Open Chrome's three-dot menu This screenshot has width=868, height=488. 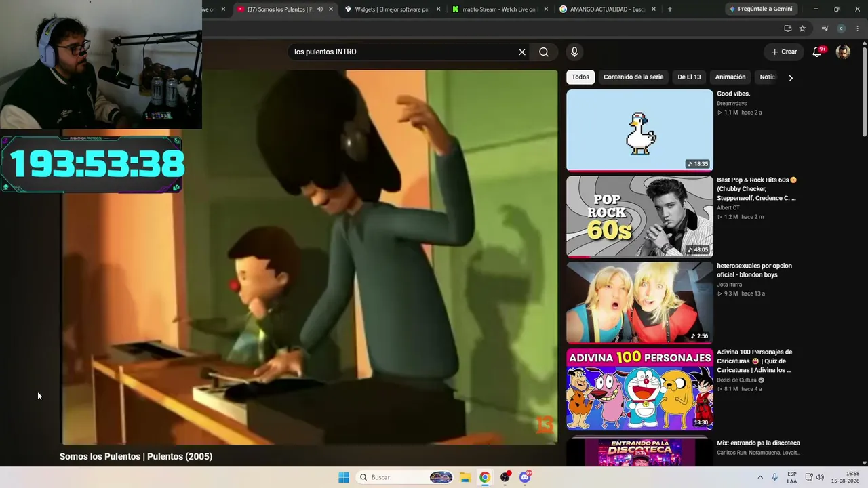point(858,28)
